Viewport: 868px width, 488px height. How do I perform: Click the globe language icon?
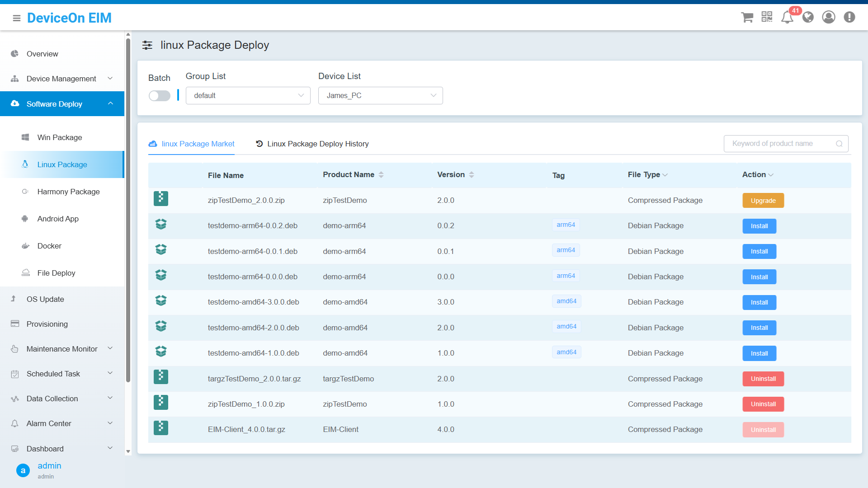pyautogui.click(x=808, y=17)
